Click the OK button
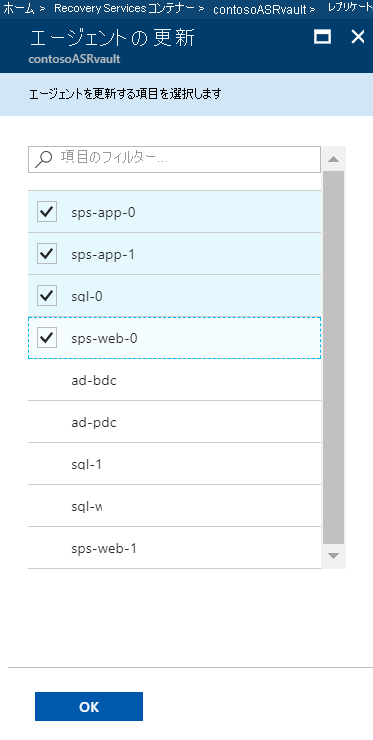The width and height of the screenshot is (373, 740). tap(89, 706)
